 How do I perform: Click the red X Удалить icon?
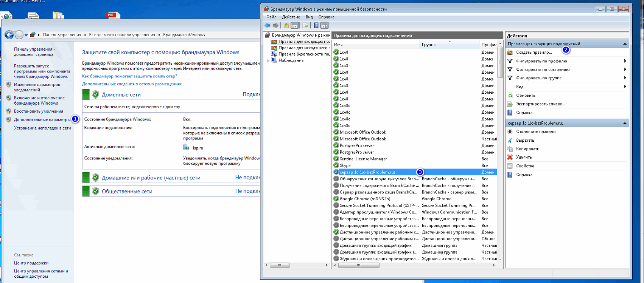click(x=510, y=157)
